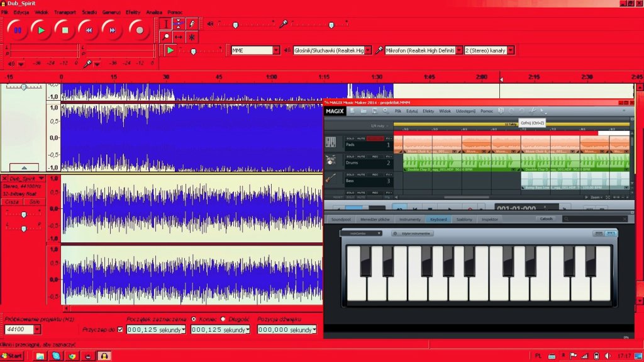Select the Envelope tool
Image resolution: width=644 pixels, height=362 pixels.
(179, 24)
